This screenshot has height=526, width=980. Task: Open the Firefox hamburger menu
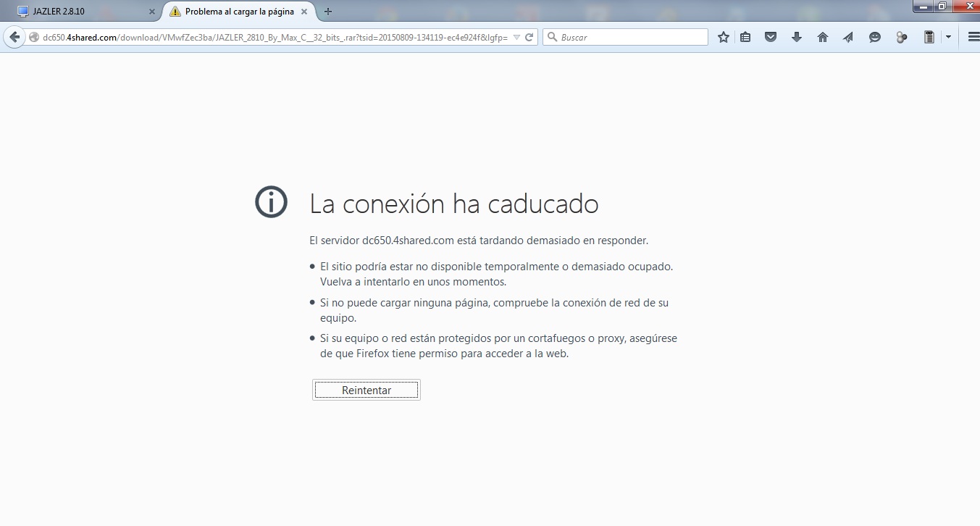pos(973,38)
